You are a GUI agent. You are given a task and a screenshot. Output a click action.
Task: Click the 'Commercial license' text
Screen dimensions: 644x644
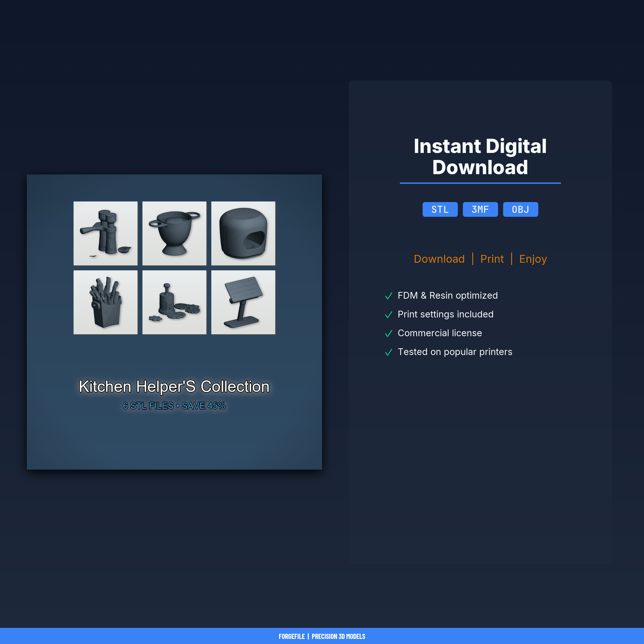(440, 333)
